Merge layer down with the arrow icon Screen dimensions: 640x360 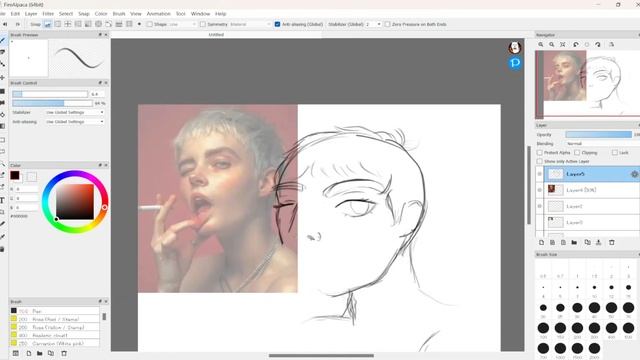coord(598,242)
